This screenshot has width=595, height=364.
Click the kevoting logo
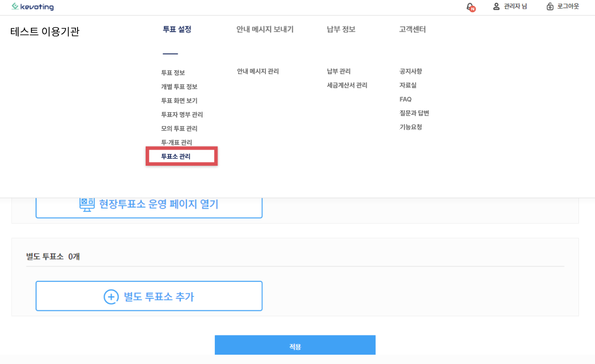point(33,7)
